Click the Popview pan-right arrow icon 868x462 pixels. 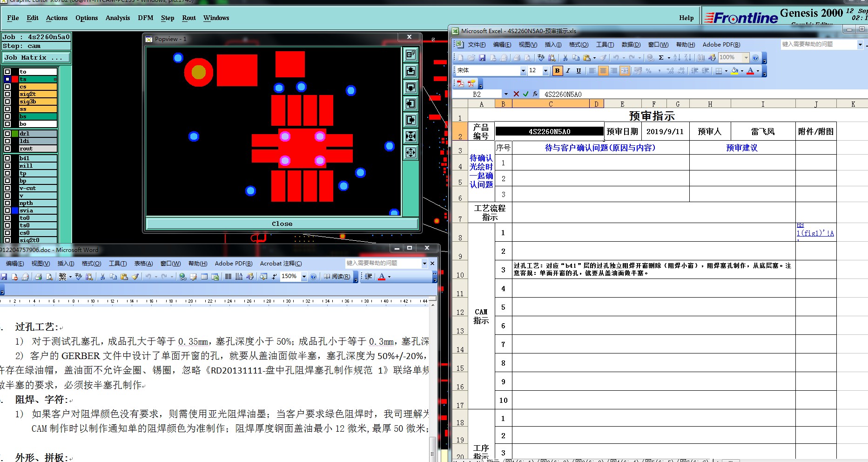[x=410, y=120]
